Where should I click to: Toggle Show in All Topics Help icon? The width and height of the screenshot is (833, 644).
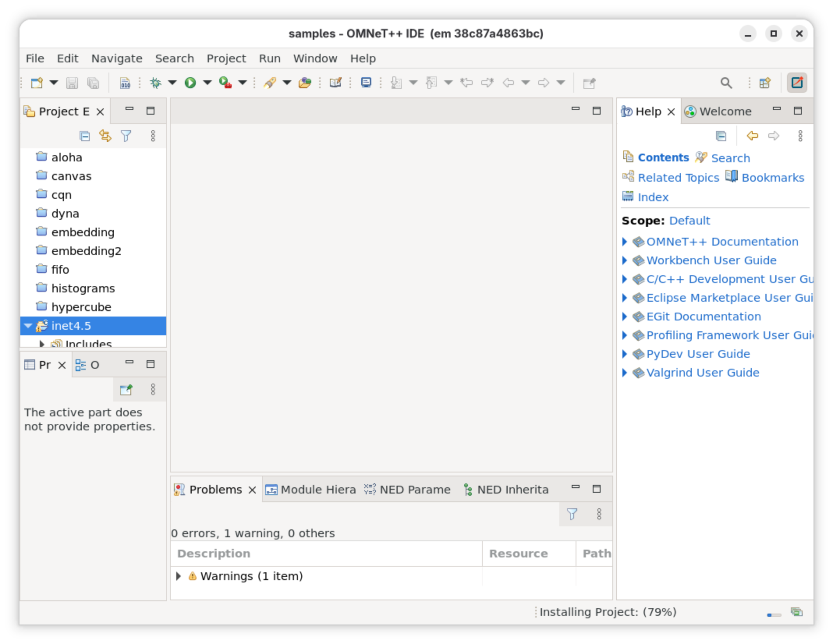click(721, 136)
